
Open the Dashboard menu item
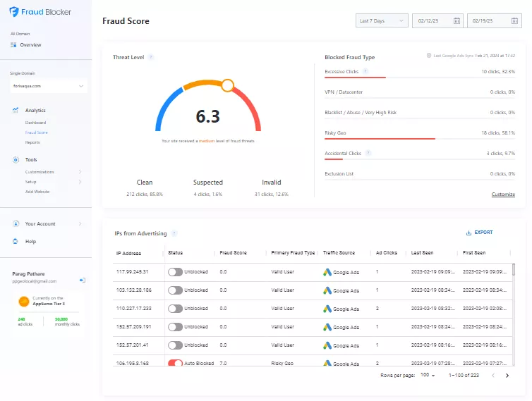click(x=35, y=123)
